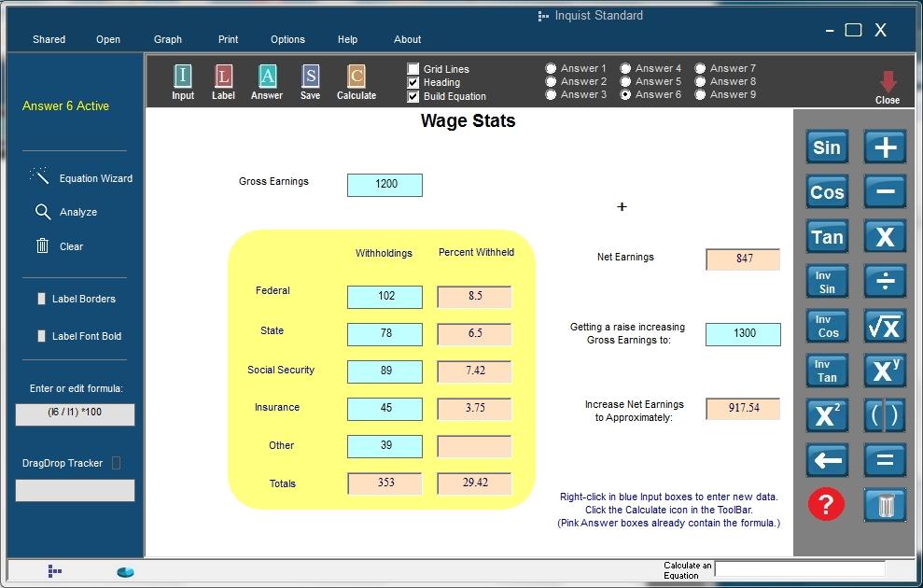Click the Net Earnings answer box 847

743,259
